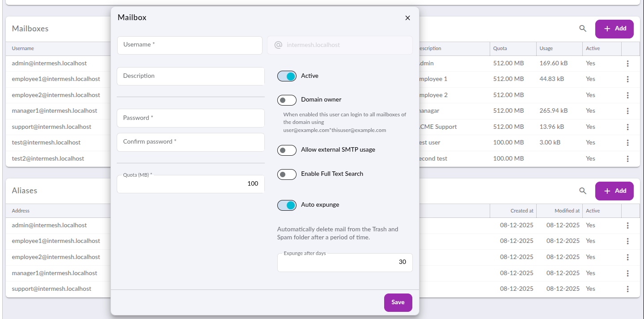Select manager1@intermesh.localhost in Mailboxes

coord(55,111)
